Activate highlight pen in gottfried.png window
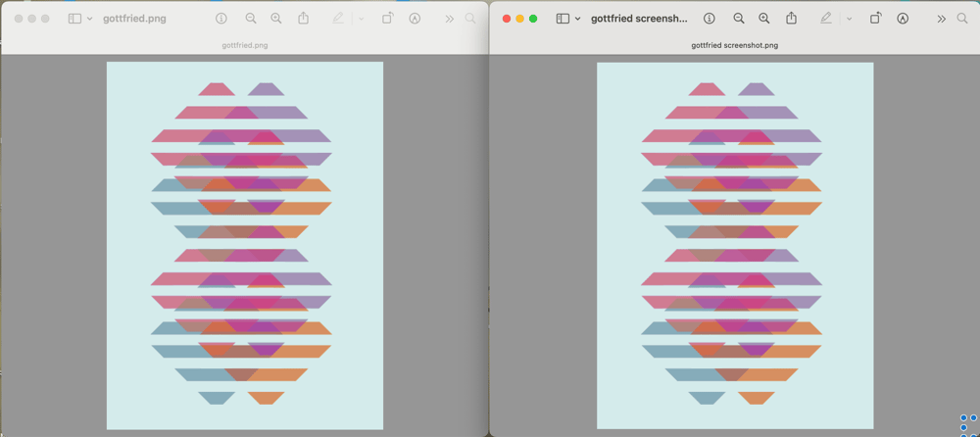 pyautogui.click(x=338, y=19)
